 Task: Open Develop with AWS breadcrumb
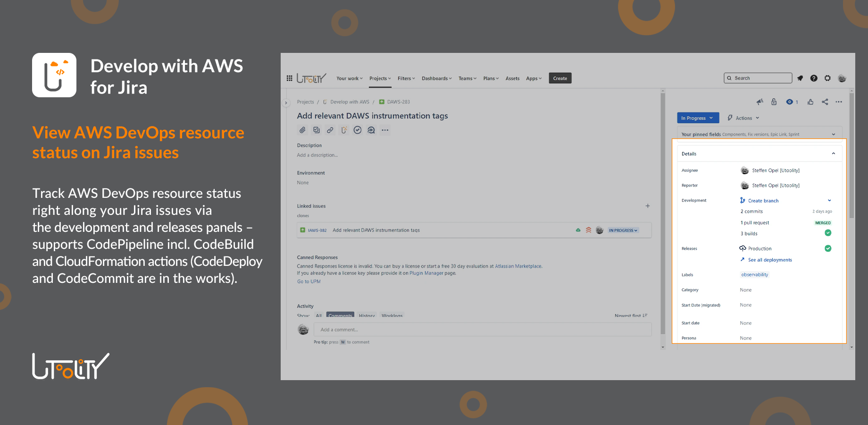tap(350, 102)
